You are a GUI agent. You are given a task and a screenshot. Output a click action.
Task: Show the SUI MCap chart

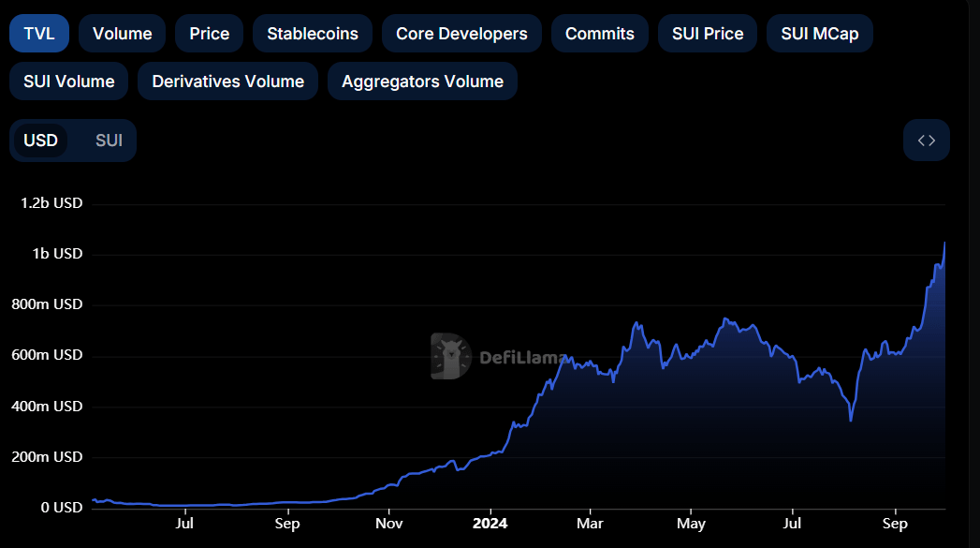click(819, 33)
